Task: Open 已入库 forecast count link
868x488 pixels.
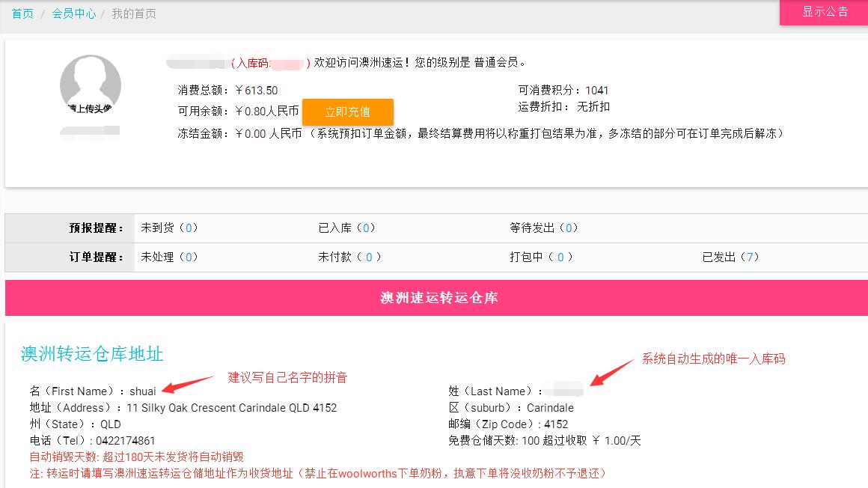Action: pos(366,228)
